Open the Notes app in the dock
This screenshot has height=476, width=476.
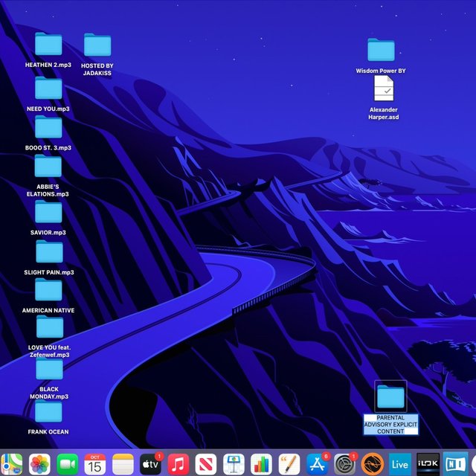point(123,464)
